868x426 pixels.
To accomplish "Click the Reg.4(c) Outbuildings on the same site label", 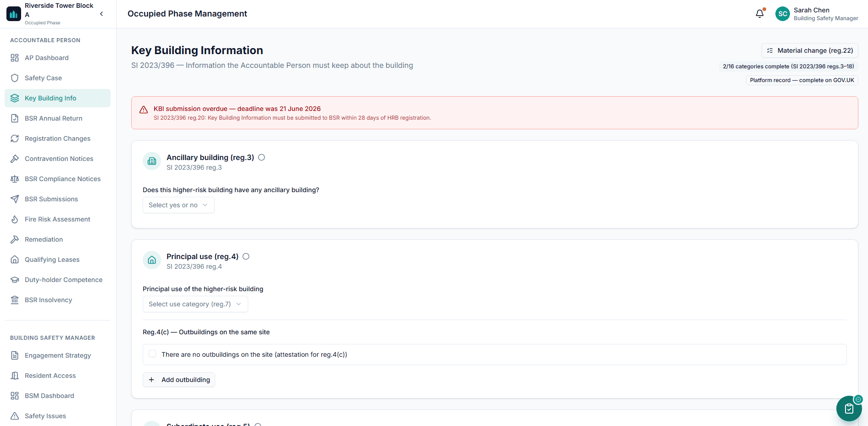I will coord(206,332).
